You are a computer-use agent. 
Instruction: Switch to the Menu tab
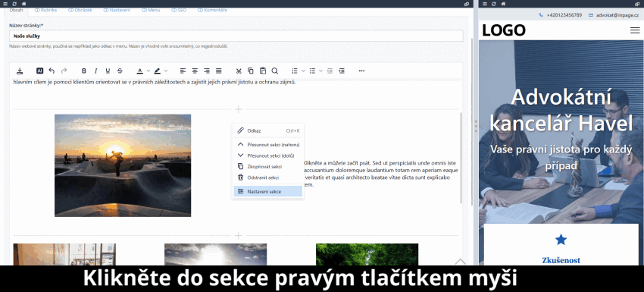coord(151,10)
